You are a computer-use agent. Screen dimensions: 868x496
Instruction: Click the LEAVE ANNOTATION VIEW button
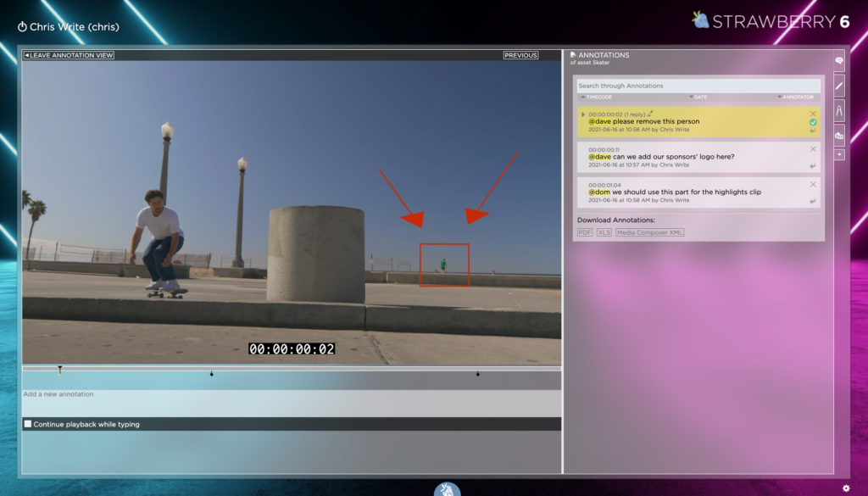(70, 54)
